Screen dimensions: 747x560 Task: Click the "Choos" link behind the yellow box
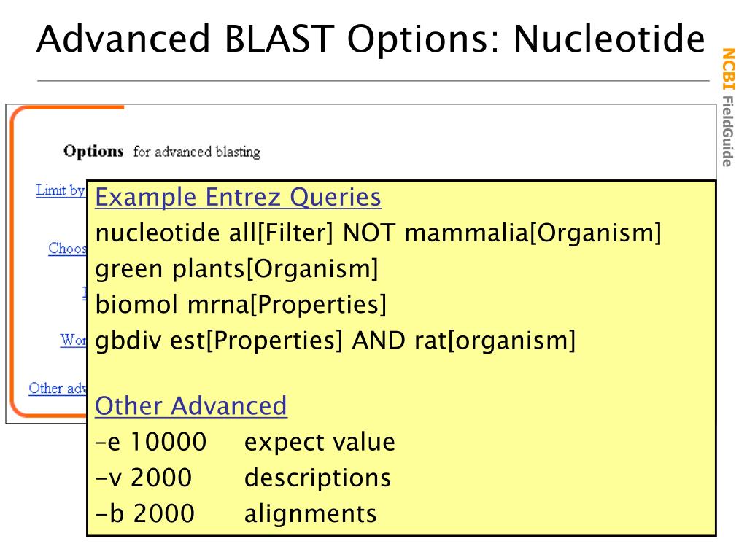68,249
